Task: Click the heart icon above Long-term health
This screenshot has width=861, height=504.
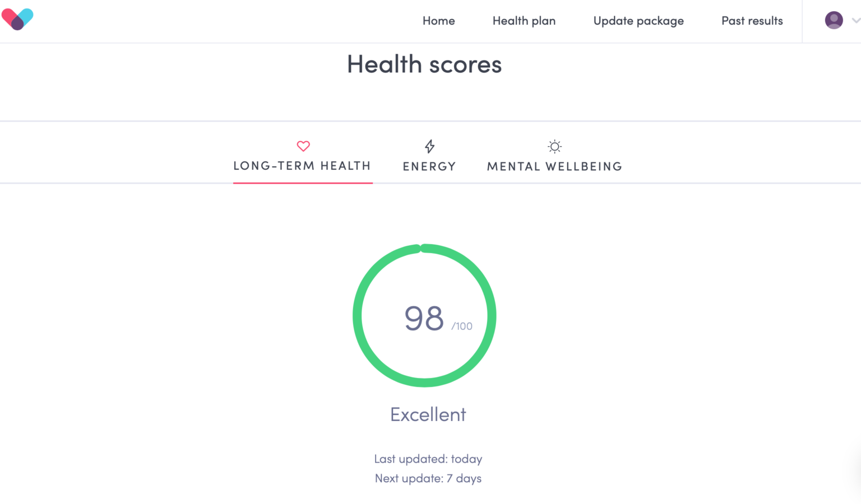Action: [x=303, y=146]
